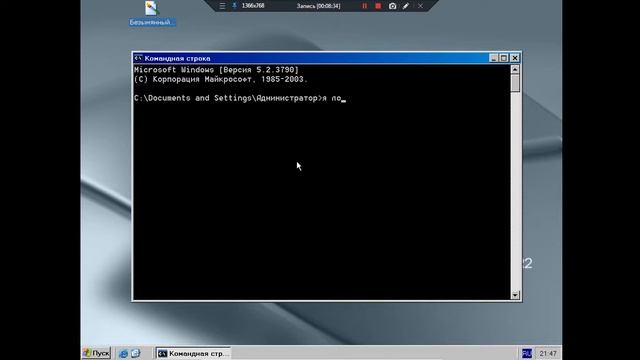Click the console scrollbar down arrow
Viewport: 640px width, 360px height.
tap(515, 295)
